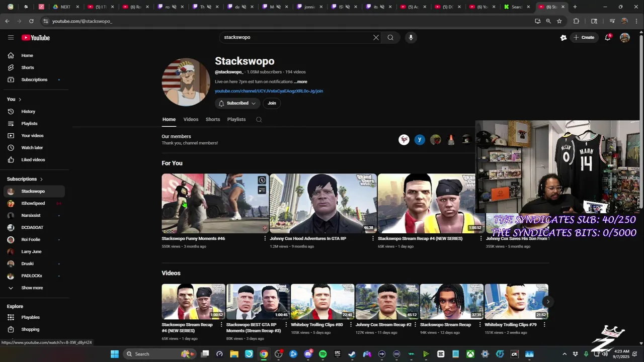The width and height of the screenshot is (644, 362).
Task: Open Chrome three-dot menu
Action: coord(636,21)
